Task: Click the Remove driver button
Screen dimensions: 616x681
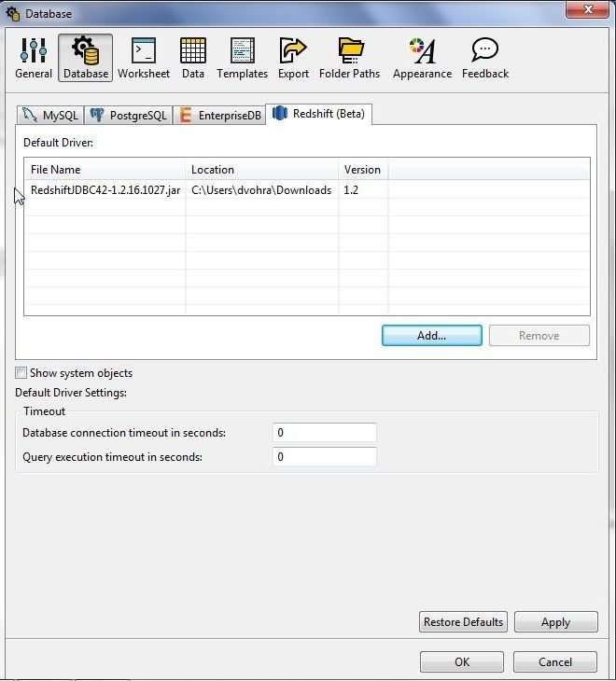Action: 539,335
